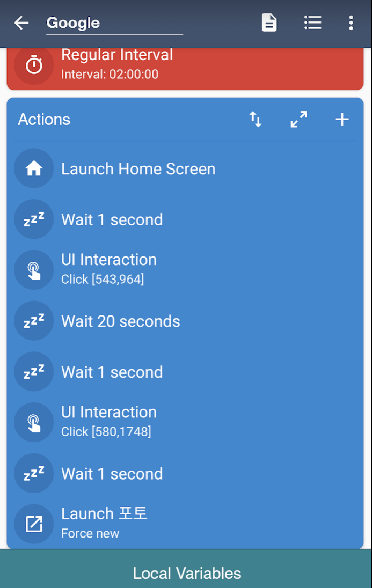Open Wait 1 second action below Wait 20 seconds
Image resolution: width=372 pixels, height=588 pixels.
click(x=185, y=372)
